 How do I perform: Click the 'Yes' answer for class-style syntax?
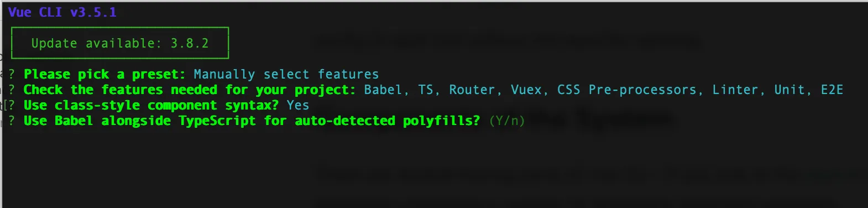pos(298,105)
